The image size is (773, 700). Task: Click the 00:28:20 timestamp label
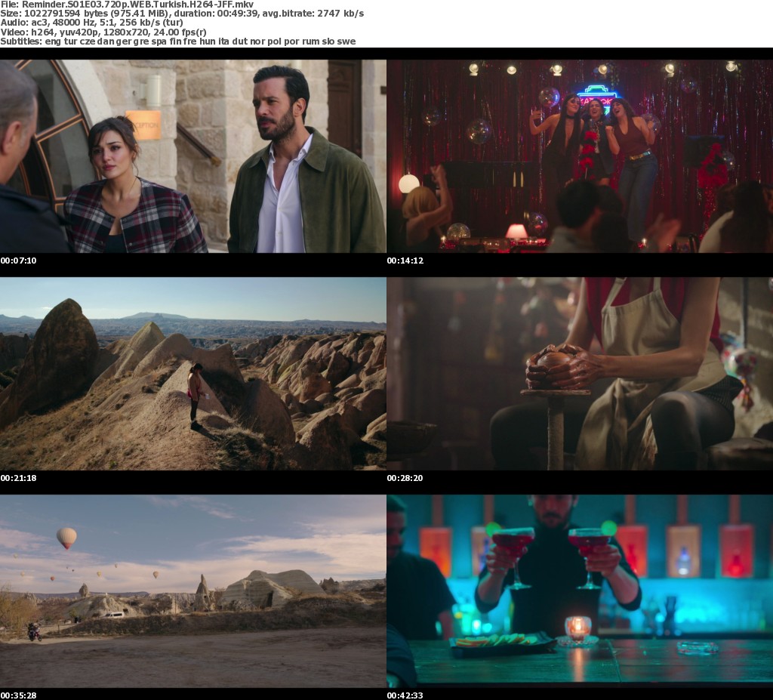(405, 478)
